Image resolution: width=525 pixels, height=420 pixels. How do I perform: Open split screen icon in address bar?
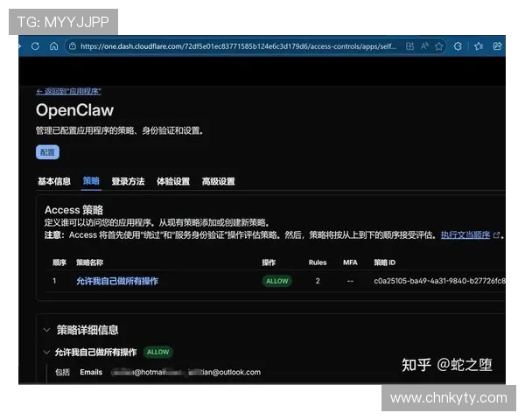click(x=409, y=46)
